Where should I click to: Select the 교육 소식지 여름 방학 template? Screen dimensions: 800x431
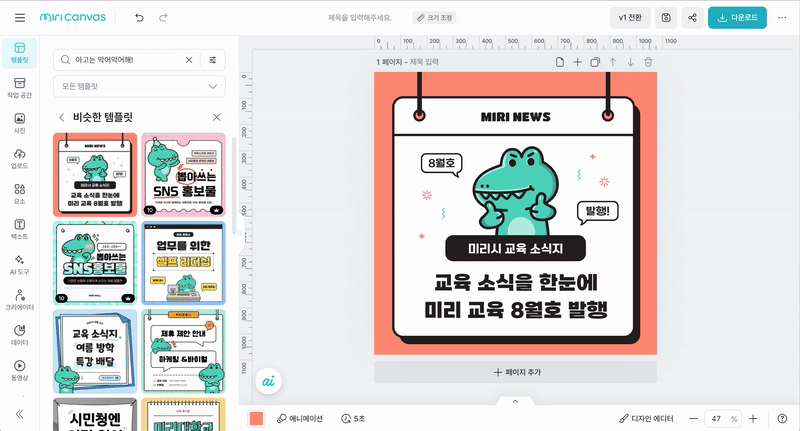click(95, 351)
